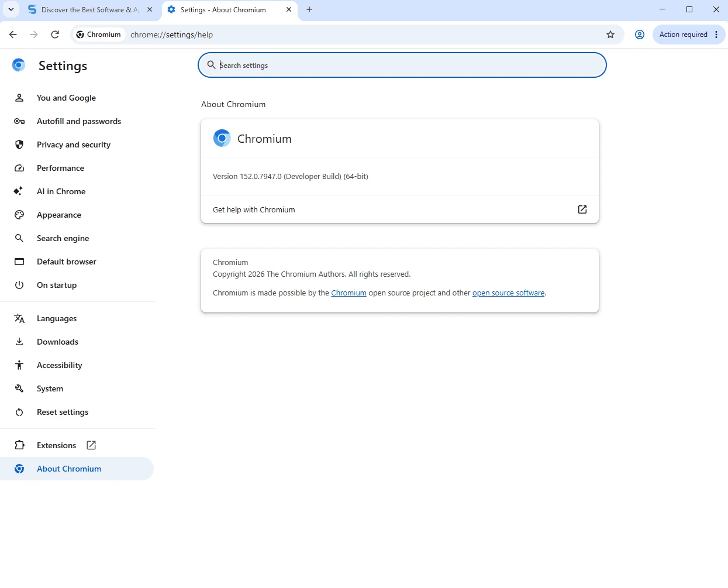Click the Reset settings restore icon

[x=19, y=412]
